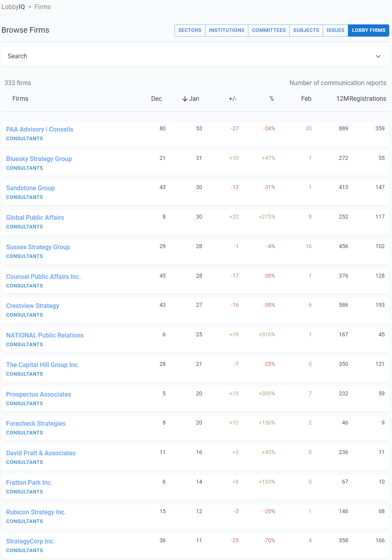The width and height of the screenshot is (392, 560).
Task: Click CONSULTANTS tag under StrategyCorp Inc.
Action: (24, 551)
